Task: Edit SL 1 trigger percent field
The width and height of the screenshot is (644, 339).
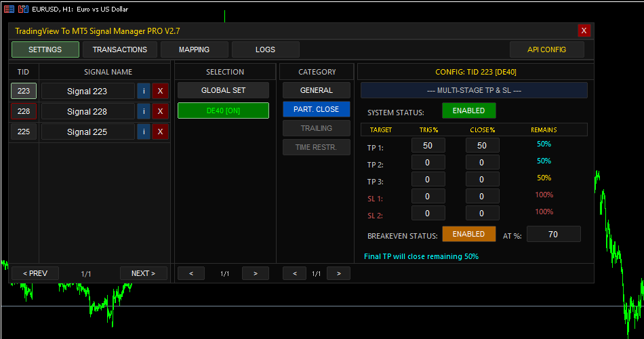Action: 428,196
